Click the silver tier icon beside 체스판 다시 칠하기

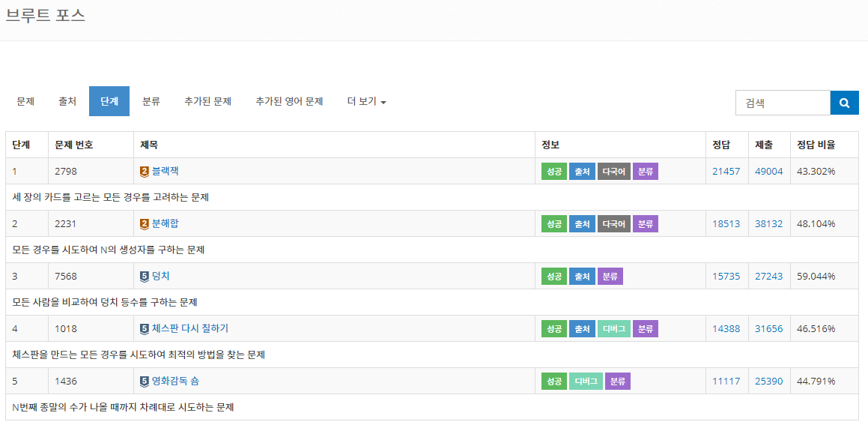pyautogui.click(x=145, y=328)
